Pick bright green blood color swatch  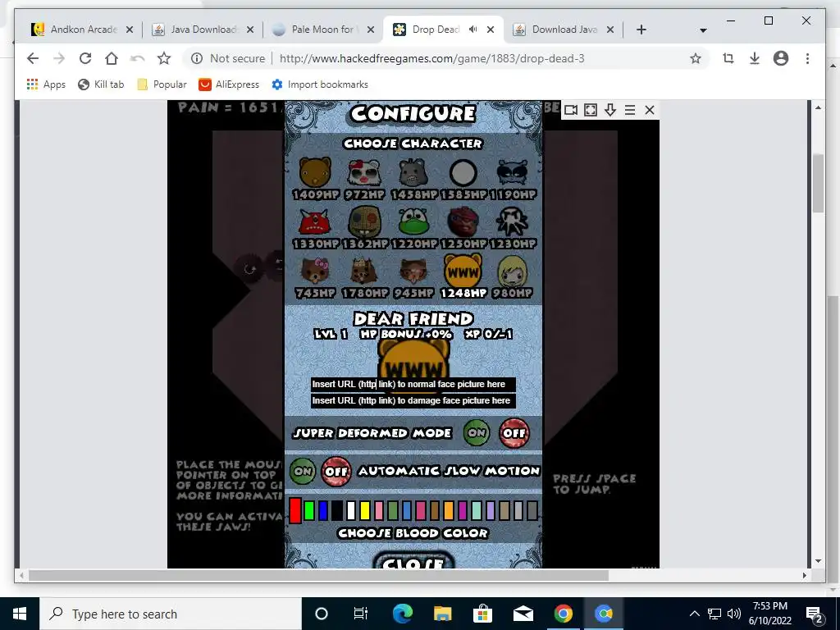tap(309, 510)
